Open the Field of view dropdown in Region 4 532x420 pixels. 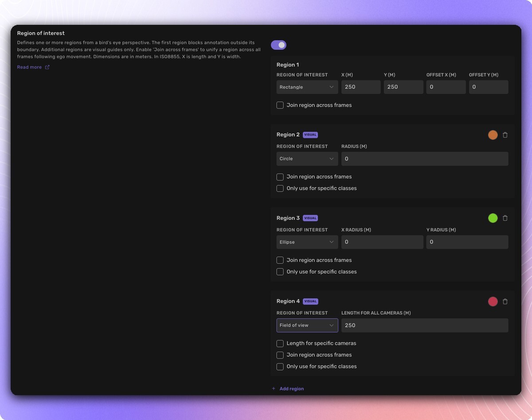click(x=307, y=325)
